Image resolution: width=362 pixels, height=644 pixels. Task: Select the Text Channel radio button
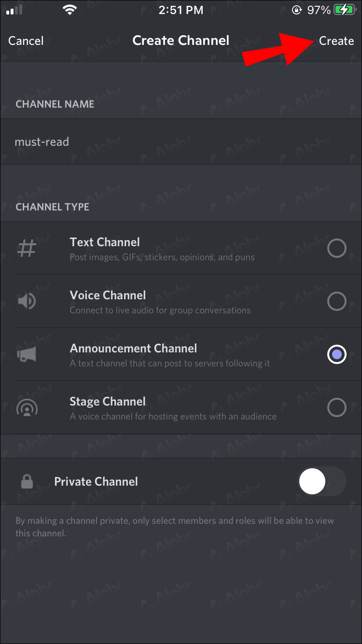click(336, 249)
